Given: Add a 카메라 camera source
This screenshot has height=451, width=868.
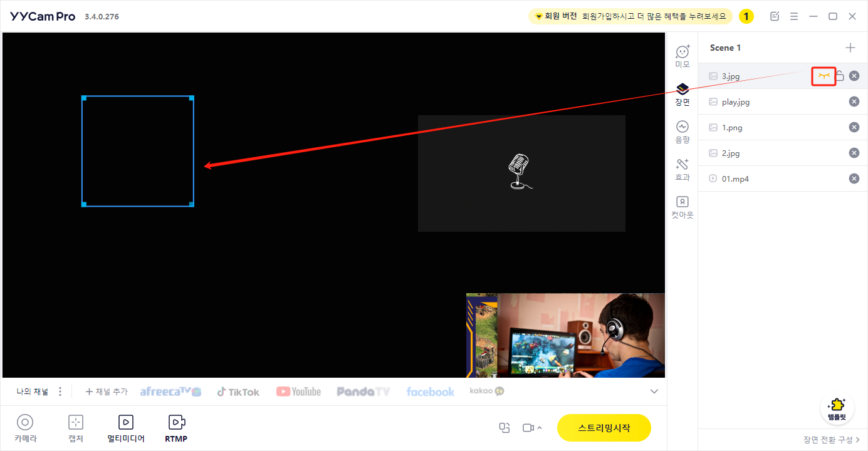Looking at the screenshot, I should [x=25, y=428].
